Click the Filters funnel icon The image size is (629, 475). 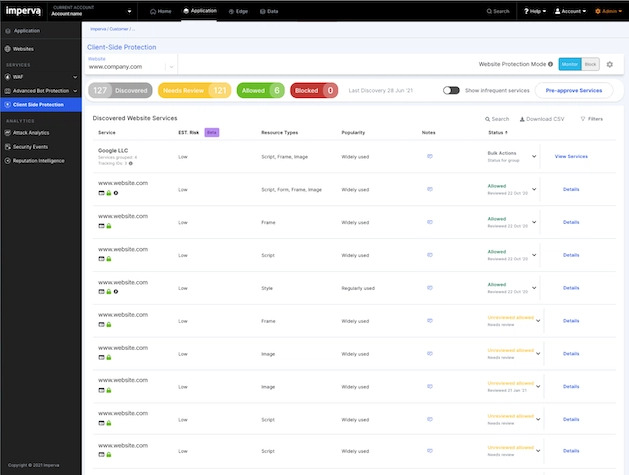point(583,119)
